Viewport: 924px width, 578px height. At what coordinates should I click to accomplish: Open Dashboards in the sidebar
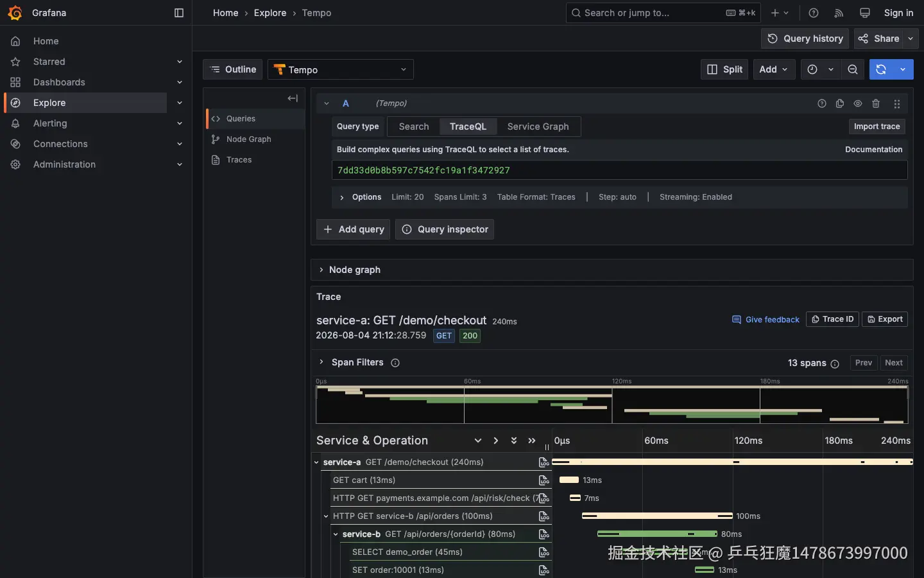[59, 82]
